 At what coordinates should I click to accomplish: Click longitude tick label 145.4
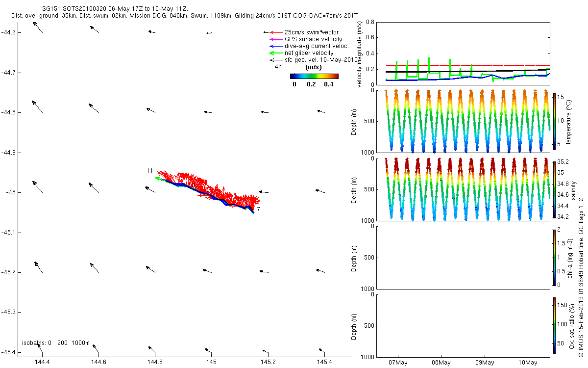324,362
